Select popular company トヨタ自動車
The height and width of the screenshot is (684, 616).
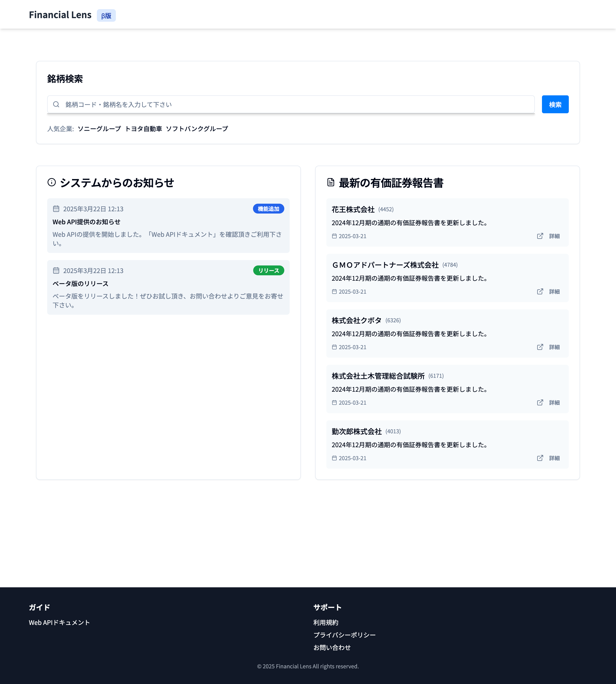pyautogui.click(x=144, y=129)
